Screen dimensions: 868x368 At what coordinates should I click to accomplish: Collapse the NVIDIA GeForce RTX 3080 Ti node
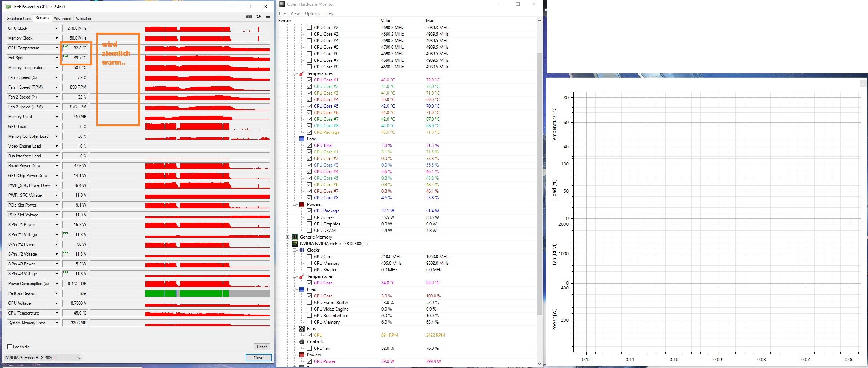pos(288,244)
